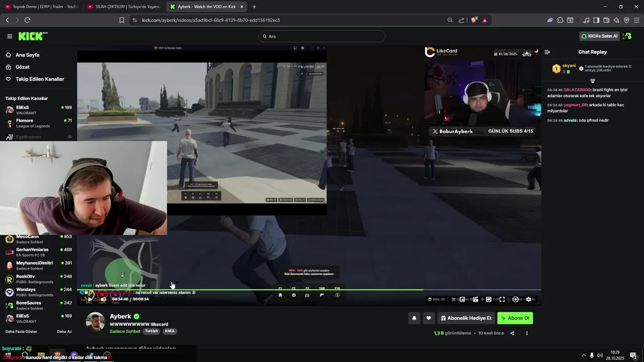Viewport: 644px width, 362px height.
Task: Seek on the video progress bar
Action: coord(309,290)
